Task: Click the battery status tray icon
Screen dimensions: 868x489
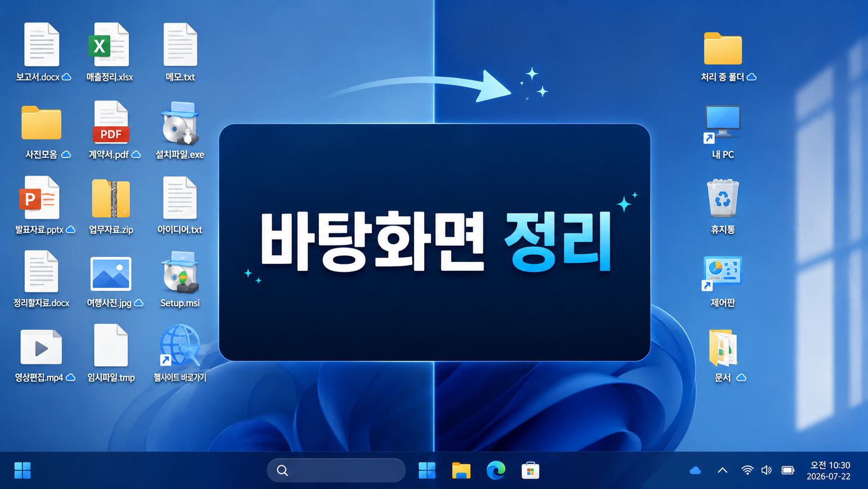Action: 788,470
